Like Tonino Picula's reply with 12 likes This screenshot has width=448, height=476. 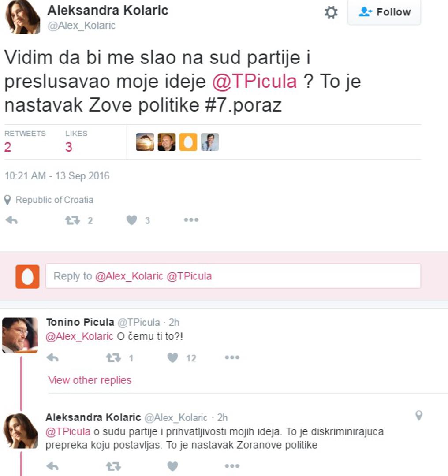point(173,358)
